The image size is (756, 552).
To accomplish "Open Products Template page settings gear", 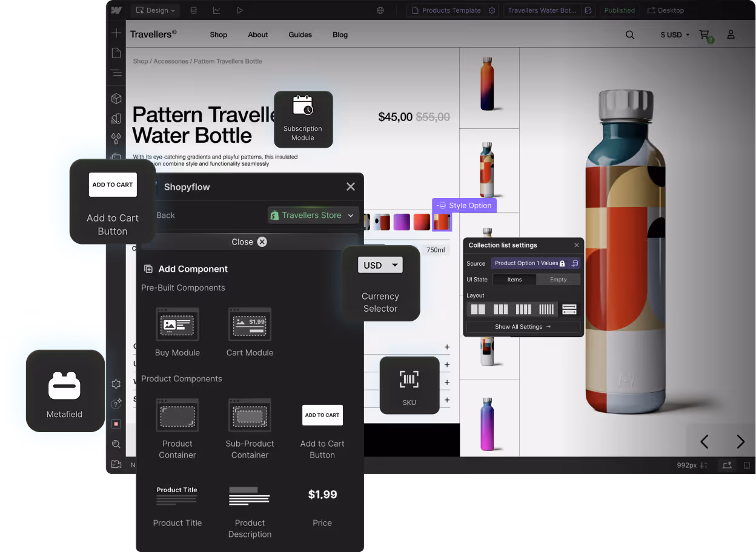I will (x=492, y=10).
